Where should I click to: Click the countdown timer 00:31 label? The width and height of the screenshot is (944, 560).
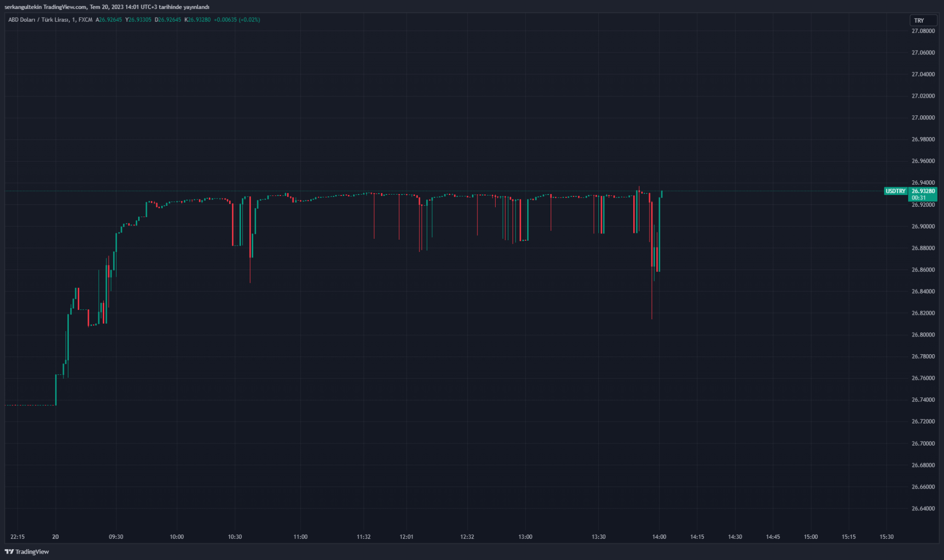[918, 197]
